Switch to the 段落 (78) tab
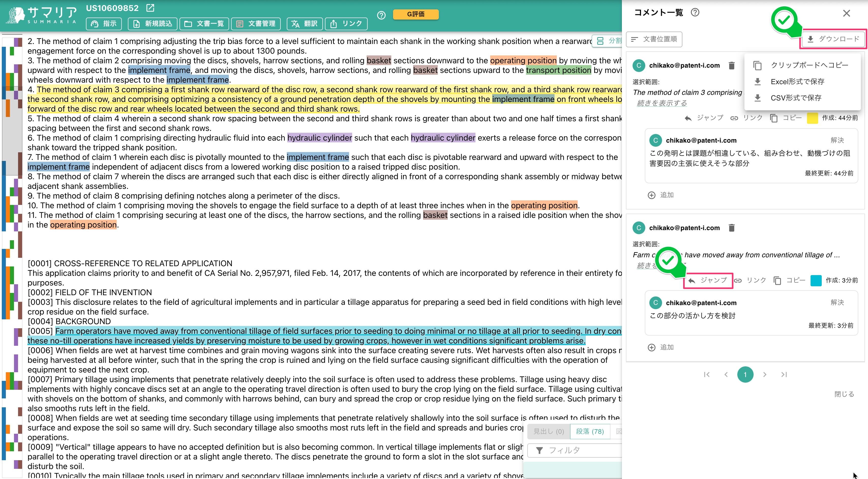 click(590, 431)
